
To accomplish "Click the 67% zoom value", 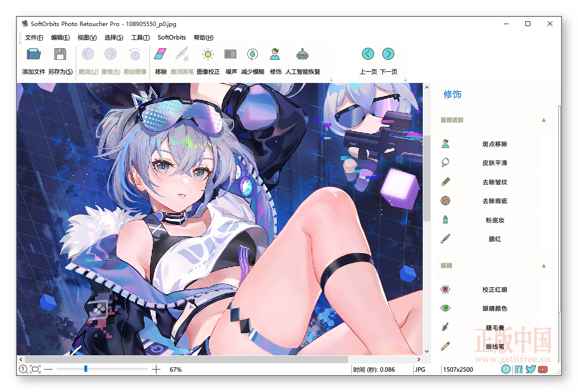I will point(175,369).
